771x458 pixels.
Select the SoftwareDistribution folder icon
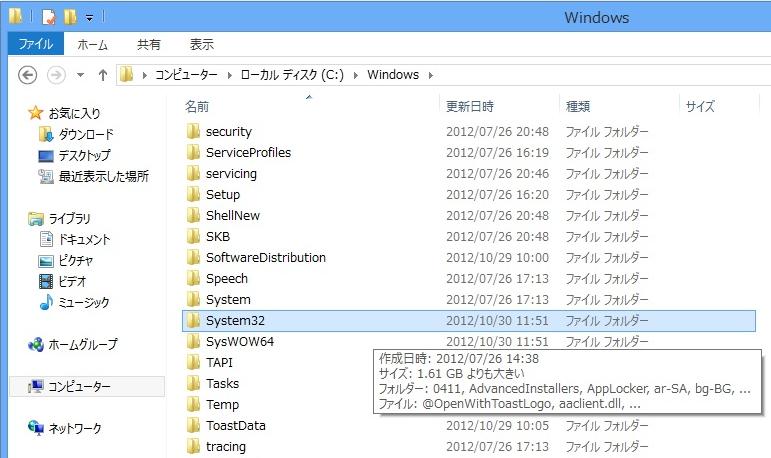193,257
